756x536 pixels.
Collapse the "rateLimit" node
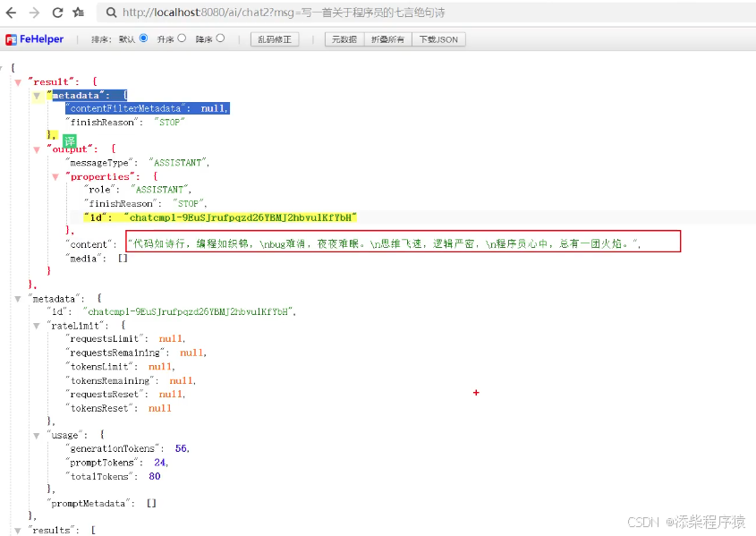pyautogui.click(x=37, y=326)
